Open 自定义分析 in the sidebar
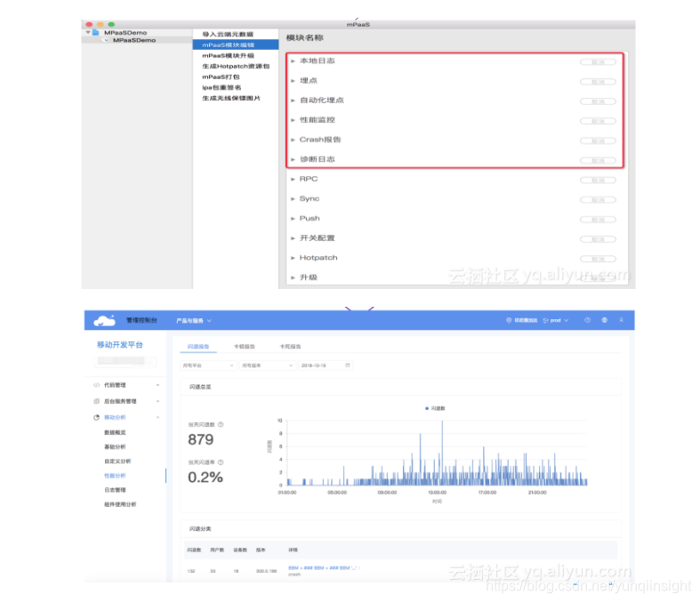The width and height of the screenshot is (700, 602). (117, 461)
